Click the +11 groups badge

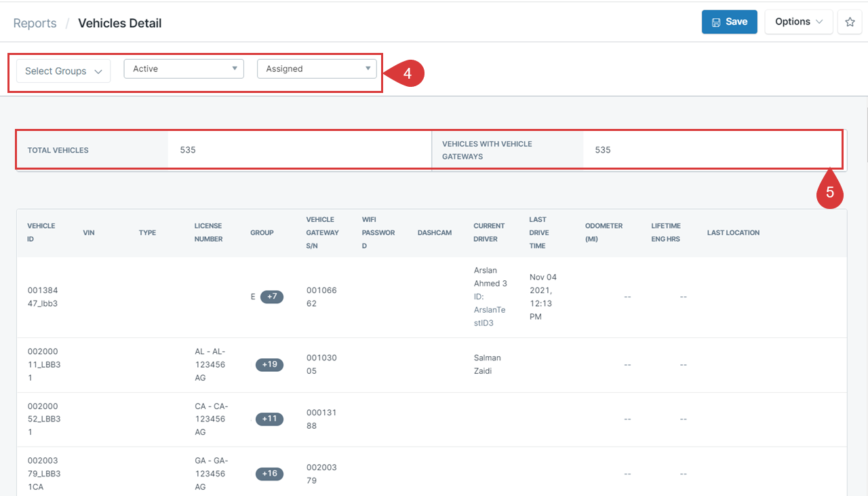point(269,419)
